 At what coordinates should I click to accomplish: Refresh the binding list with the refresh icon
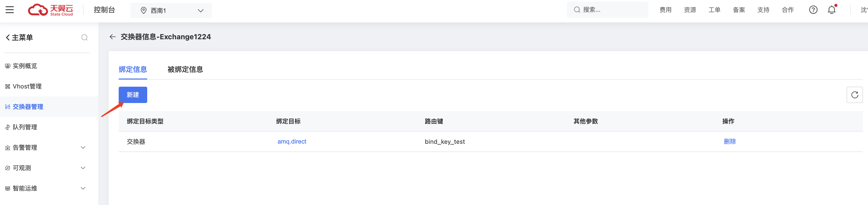[x=855, y=95]
